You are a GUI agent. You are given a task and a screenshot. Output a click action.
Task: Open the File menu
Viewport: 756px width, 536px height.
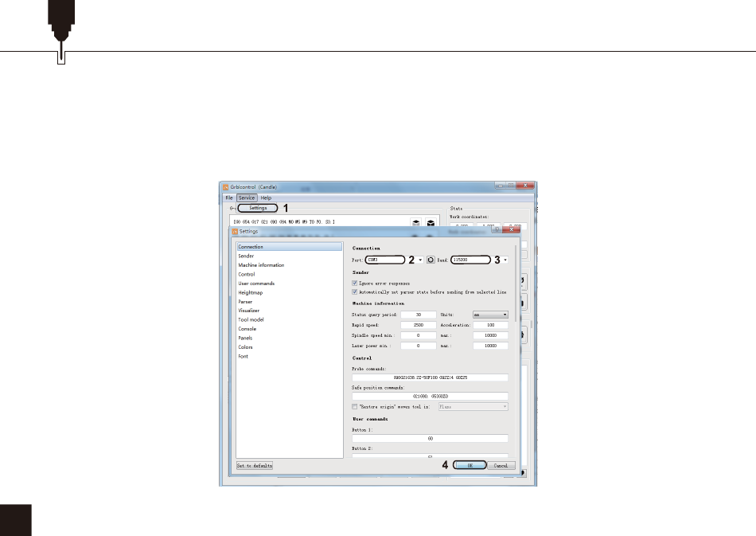pos(228,198)
